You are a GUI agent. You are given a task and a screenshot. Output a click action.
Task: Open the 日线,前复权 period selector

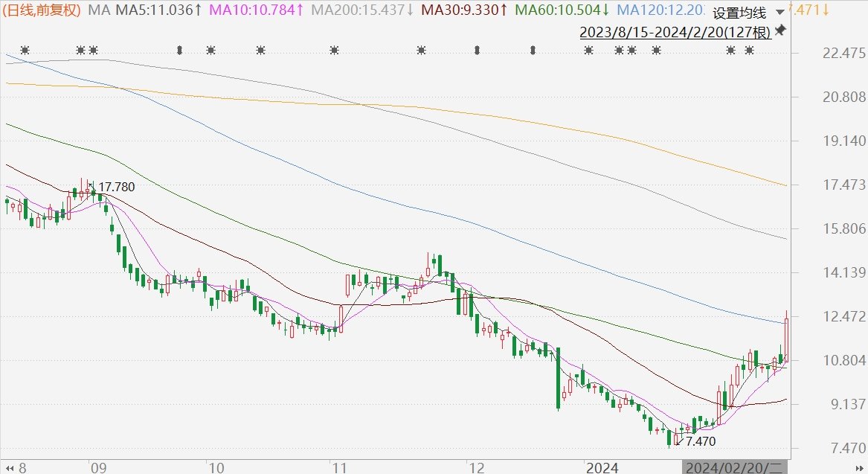[x=42, y=10]
